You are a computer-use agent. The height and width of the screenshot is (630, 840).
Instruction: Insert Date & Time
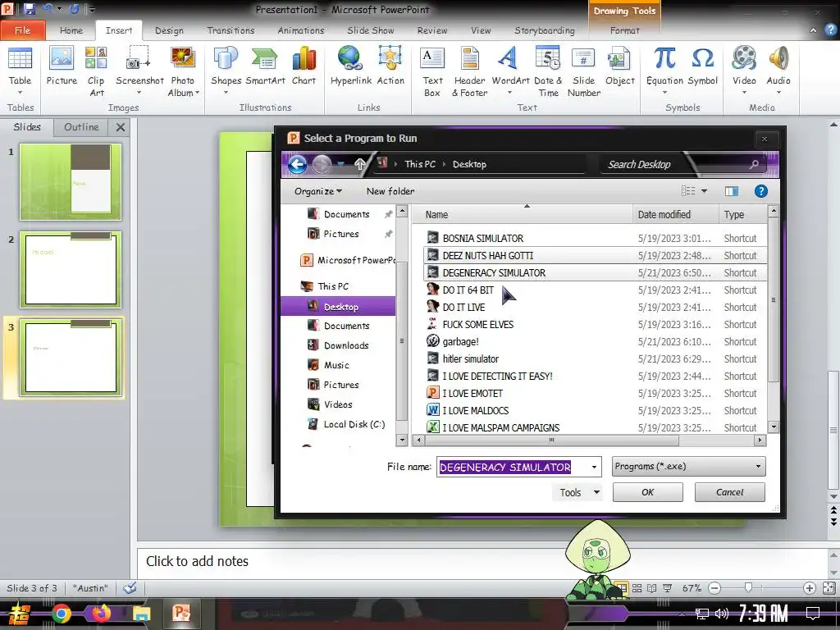click(548, 71)
